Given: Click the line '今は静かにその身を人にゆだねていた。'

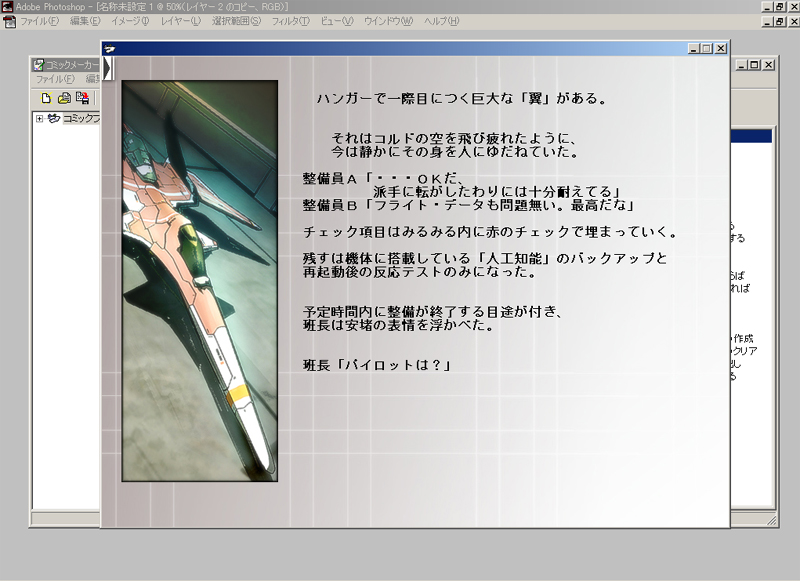Looking at the screenshot, I should [454, 151].
